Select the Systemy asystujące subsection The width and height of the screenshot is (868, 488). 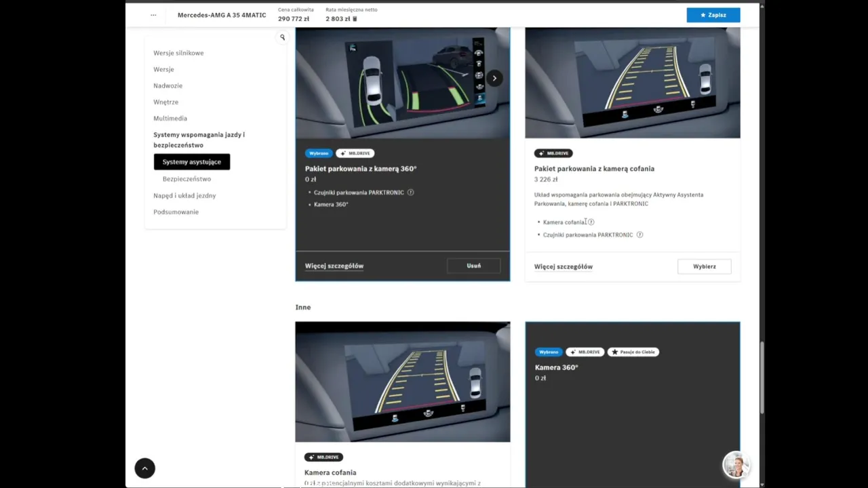(x=192, y=162)
